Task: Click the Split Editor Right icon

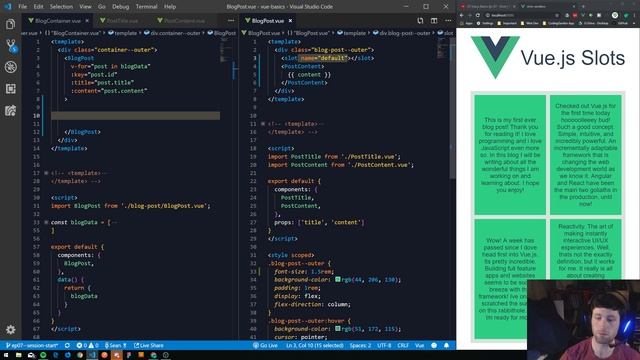Action: [434, 21]
